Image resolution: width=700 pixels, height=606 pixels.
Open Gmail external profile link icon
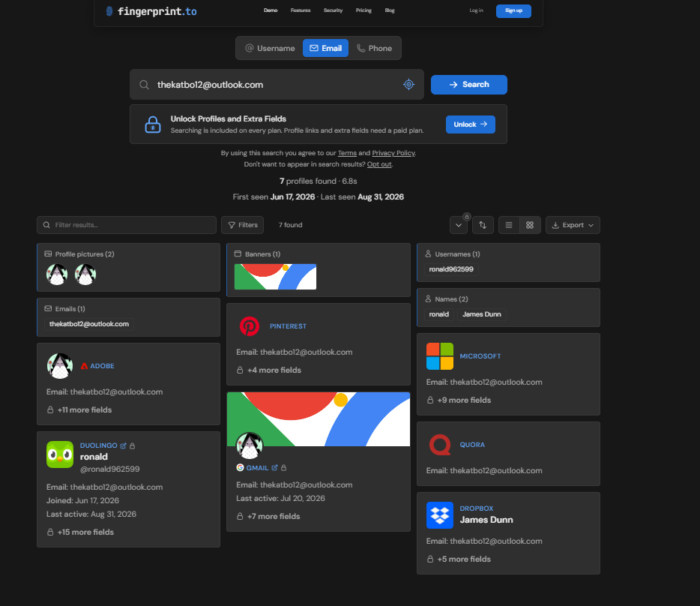(274, 467)
